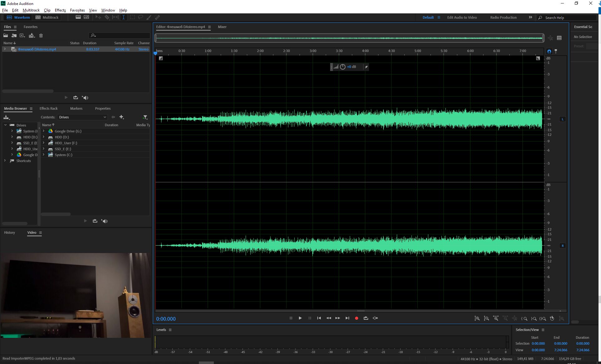Toggle auto-play in the Files panel
This screenshot has height=364, width=601.
85,98
